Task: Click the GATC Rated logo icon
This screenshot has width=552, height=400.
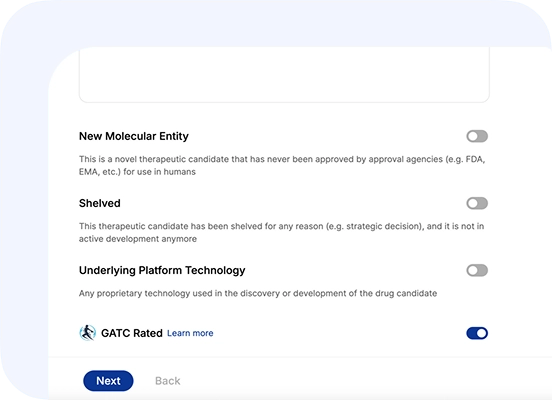Action: tap(87, 333)
